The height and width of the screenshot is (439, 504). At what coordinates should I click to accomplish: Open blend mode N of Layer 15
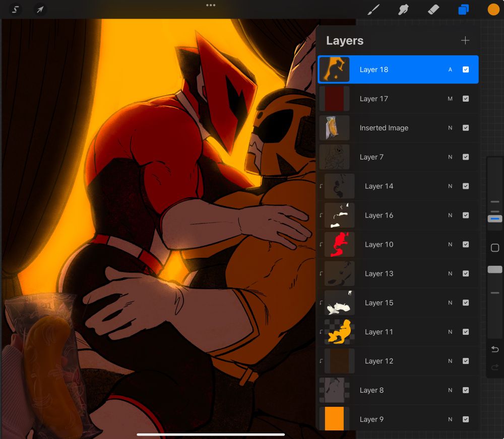(450, 303)
